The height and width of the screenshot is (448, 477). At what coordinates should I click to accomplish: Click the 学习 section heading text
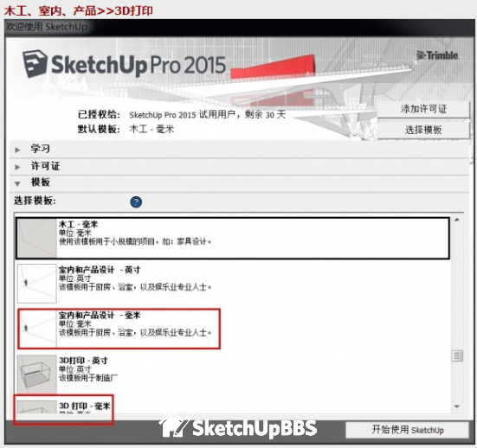pyautogui.click(x=40, y=149)
